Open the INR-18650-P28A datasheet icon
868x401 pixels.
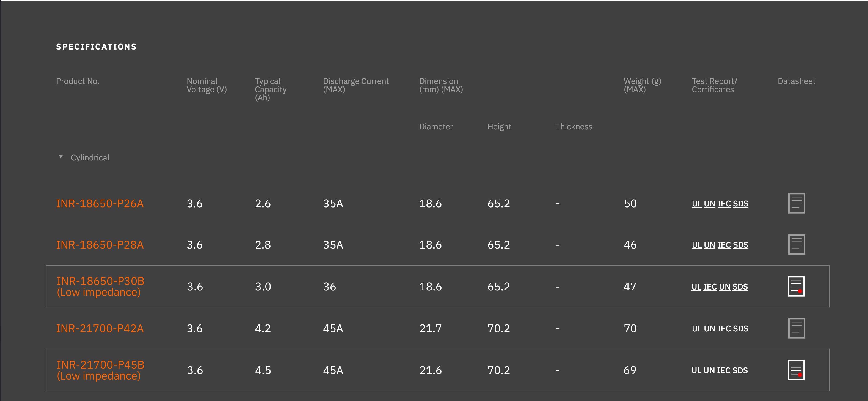[796, 244]
